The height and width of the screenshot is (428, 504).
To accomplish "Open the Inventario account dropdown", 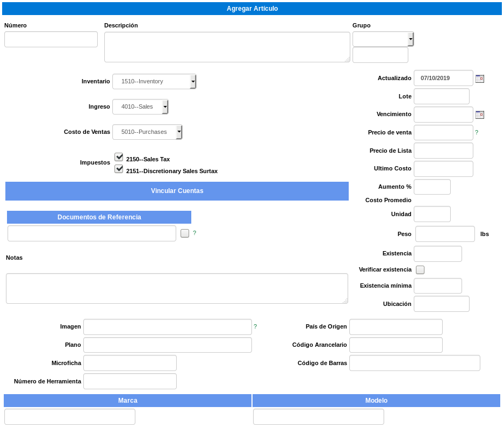I will pos(154,81).
